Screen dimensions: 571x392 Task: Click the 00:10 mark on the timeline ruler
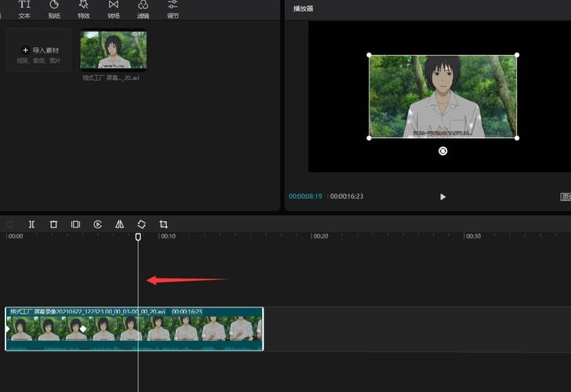pyautogui.click(x=168, y=236)
